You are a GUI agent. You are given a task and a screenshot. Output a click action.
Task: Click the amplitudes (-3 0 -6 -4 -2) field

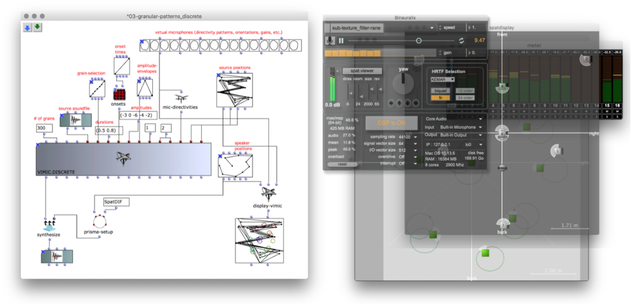138,115
